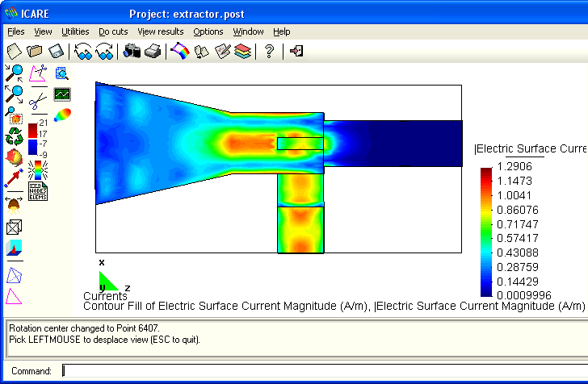Open the Help menu
The width and height of the screenshot is (588, 384).
282,31
